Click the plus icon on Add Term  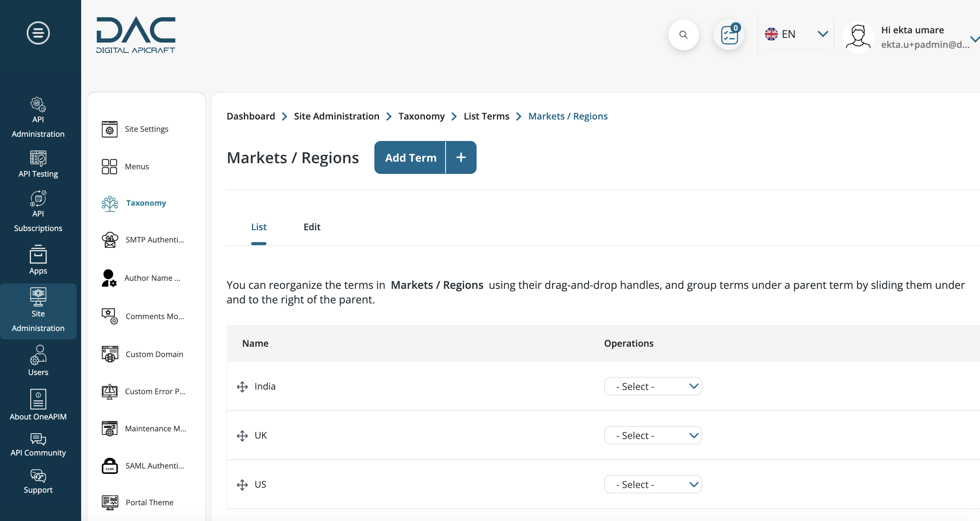pyautogui.click(x=461, y=157)
